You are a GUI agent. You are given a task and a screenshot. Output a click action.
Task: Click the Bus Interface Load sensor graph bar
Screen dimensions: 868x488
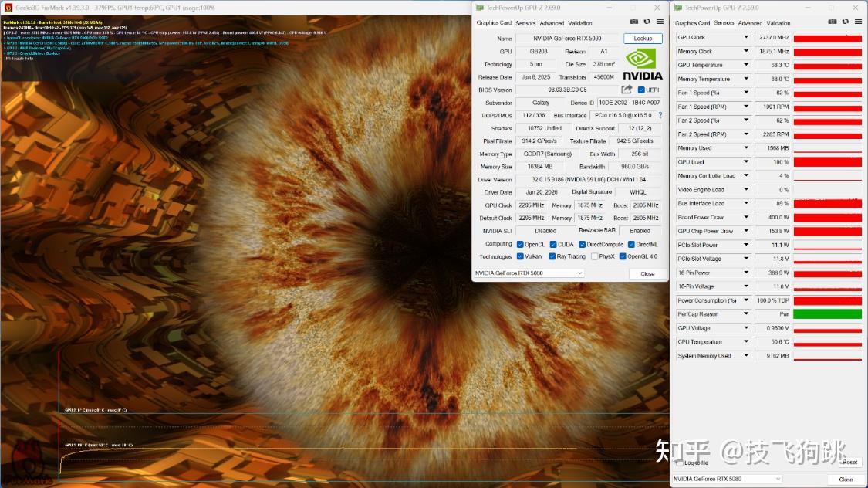click(x=828, y=203)
